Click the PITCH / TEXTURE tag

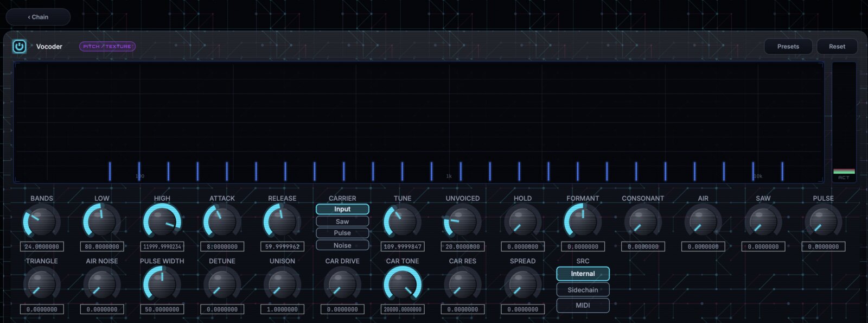point(107,47)
